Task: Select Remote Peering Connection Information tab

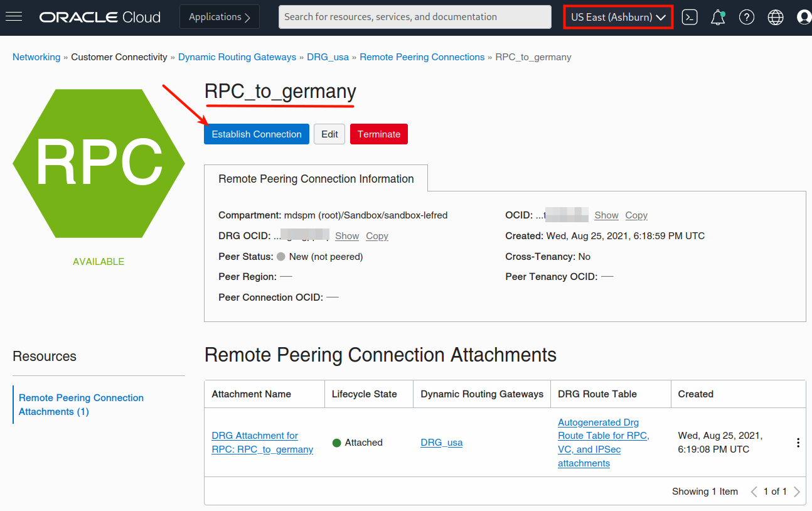Action: (x=316, y=179)
